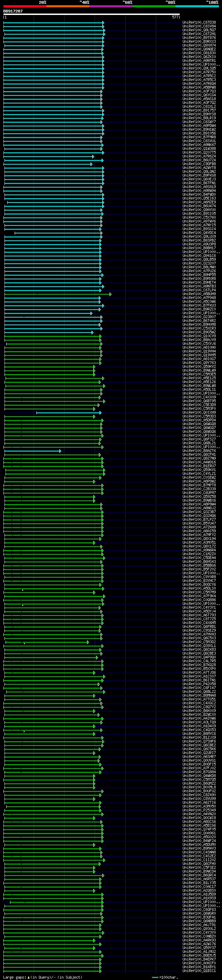Select hit label UniRef100_Q4P9Q0
Screen dimensions: 222x980
point(199,657)
